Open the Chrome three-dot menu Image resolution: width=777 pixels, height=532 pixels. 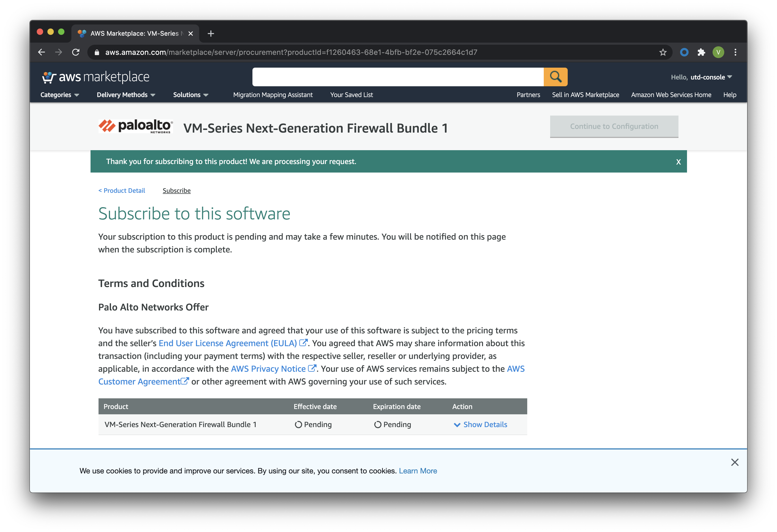tap(735, 52)
